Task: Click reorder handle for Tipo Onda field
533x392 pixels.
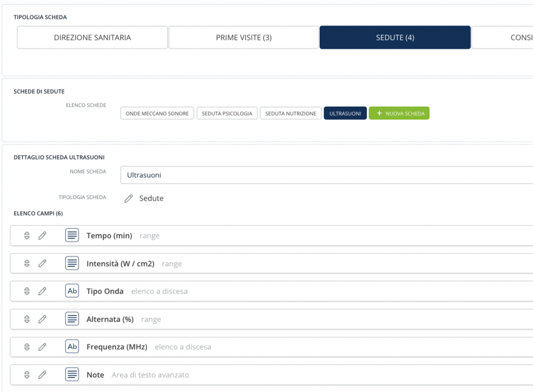Action: (x=27, y=291)
